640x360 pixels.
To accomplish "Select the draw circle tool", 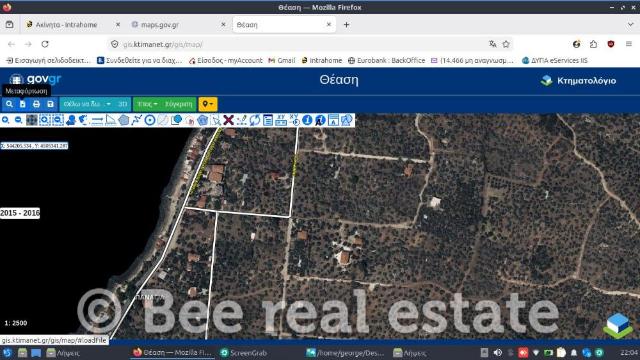I will [x=150, y=120].
